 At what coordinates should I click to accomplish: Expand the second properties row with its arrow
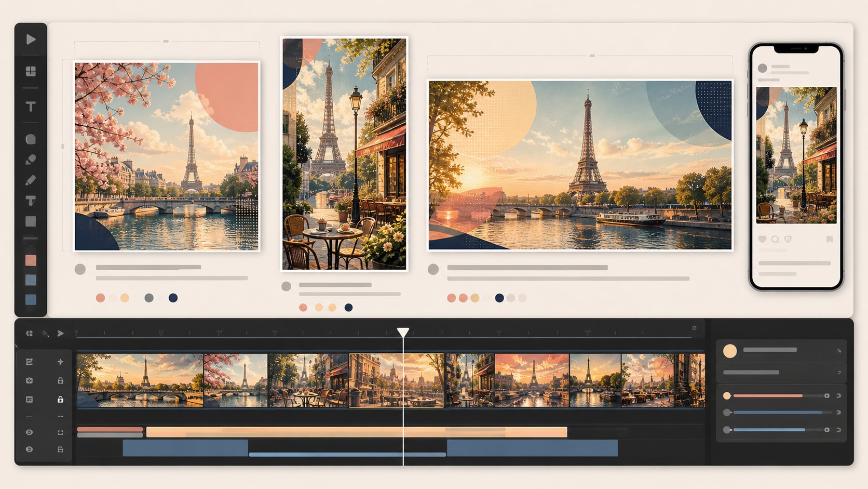[x=839, y=373]
